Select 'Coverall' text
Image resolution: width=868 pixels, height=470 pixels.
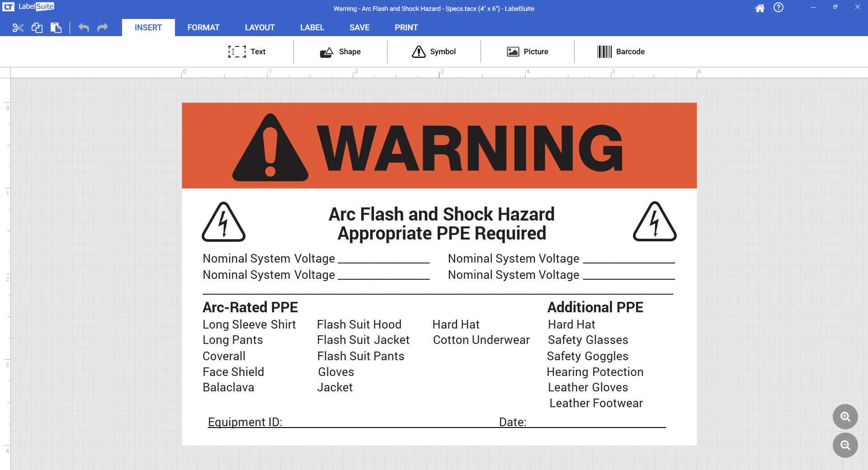tap(224, 356)
